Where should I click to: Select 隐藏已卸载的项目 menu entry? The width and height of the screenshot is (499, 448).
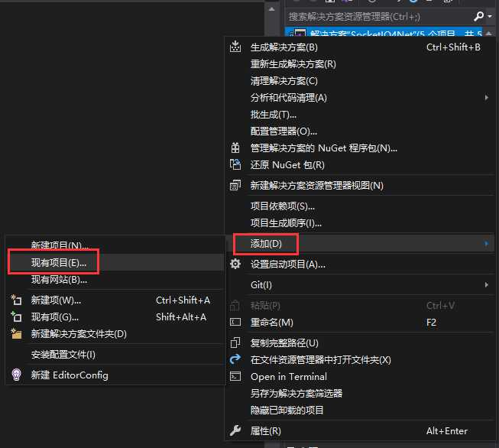(360, 410)
